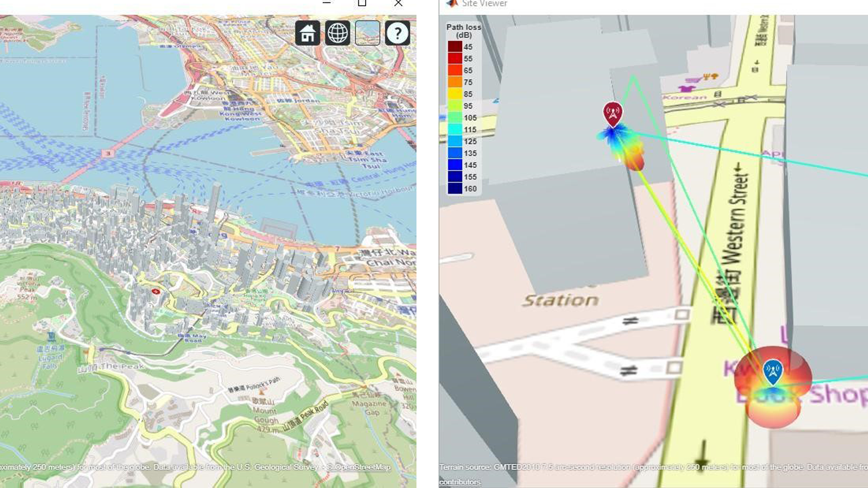Select the red transmitter site marker
Image resolution: width=868 pixels, height=488 pixels.
coord(613,114)
